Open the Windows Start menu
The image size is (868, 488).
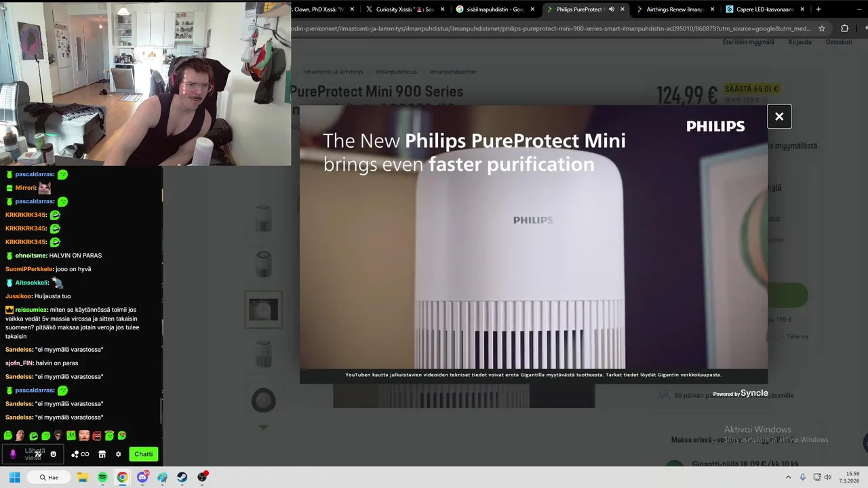pos(14,477)
